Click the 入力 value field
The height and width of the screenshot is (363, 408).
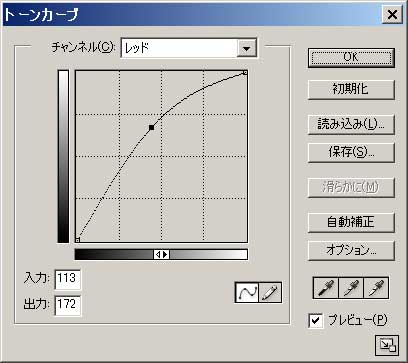pyautogui.click(x=67, y=279)
